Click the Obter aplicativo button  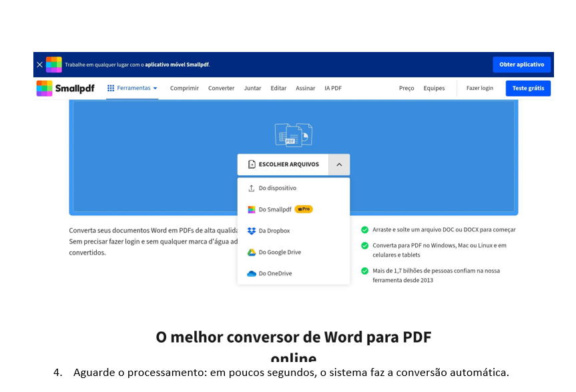click(521, 65)
